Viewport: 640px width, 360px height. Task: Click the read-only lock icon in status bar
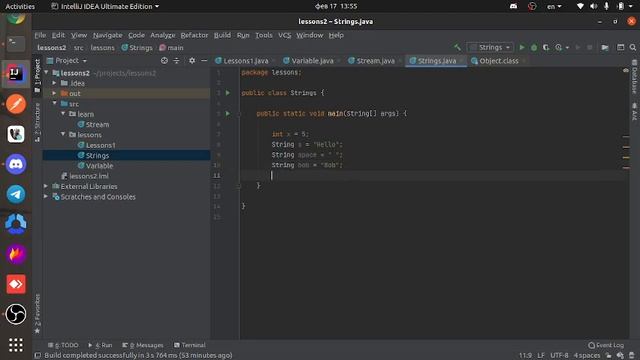click(609, 356)
